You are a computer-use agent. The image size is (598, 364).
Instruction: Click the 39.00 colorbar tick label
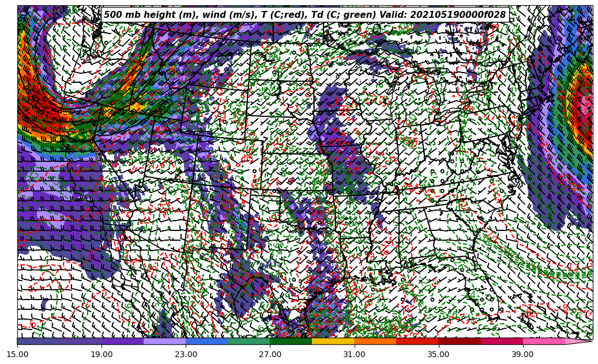[523, 354]
